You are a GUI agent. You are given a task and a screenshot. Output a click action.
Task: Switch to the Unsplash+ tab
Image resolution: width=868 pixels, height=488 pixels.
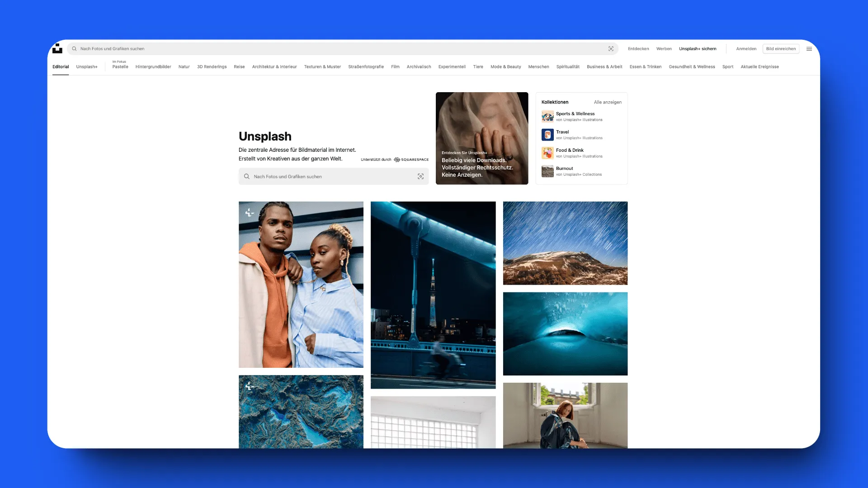[x=87, y=67]
